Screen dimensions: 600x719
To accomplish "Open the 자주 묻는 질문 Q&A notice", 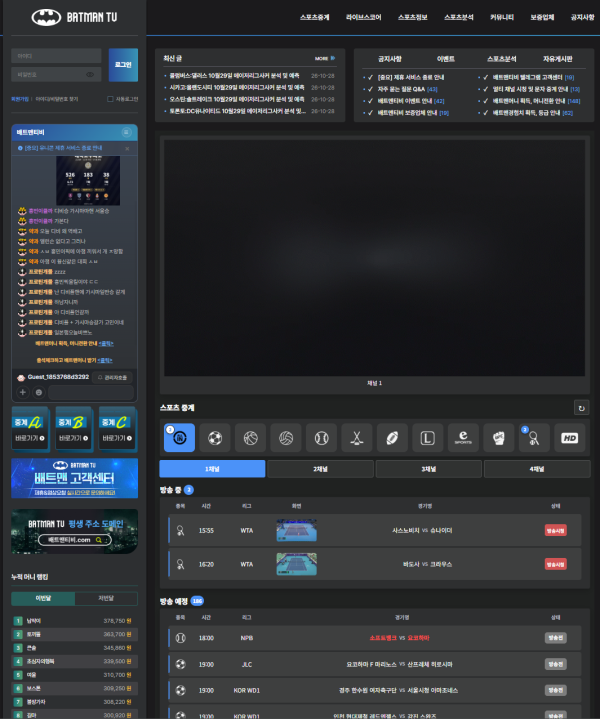I will click(407, 89).
